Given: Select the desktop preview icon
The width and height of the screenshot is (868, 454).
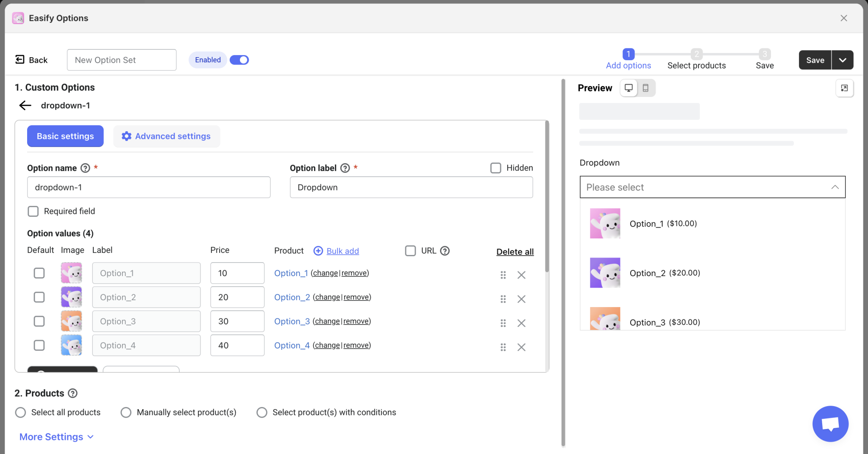Looking at the screenshot, I should click(629, 88).
